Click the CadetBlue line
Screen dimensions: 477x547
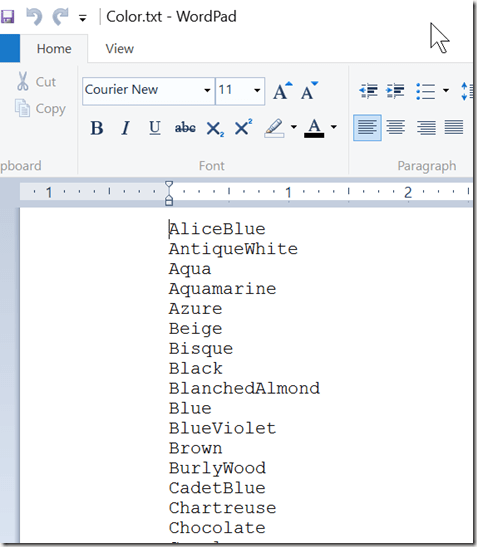pos(217,488)
